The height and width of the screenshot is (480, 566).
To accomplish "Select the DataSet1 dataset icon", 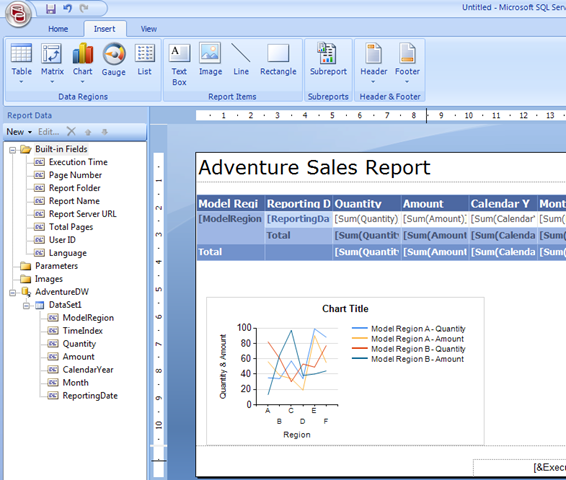I will (39, 305).
